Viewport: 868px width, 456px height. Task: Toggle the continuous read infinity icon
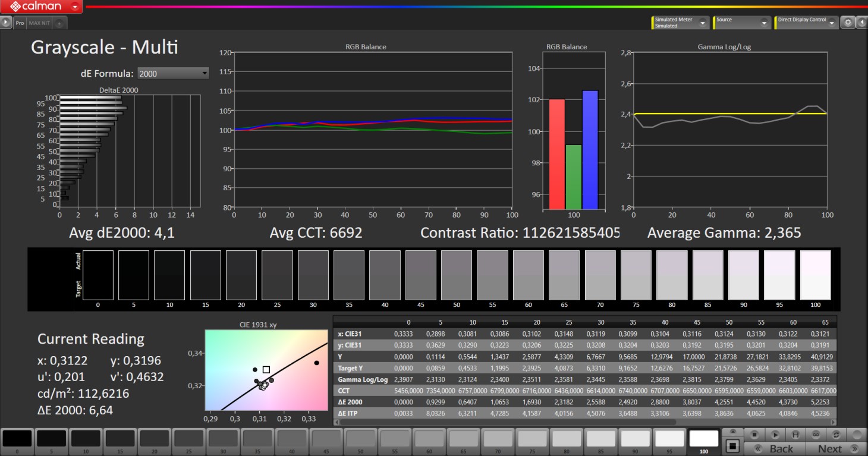(x=816, y=435)
